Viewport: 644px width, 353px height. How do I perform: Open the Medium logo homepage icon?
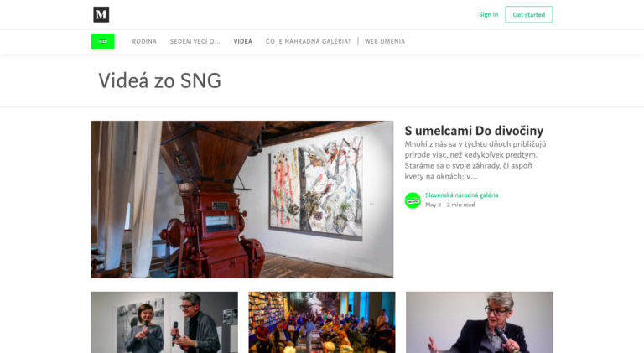101,14
